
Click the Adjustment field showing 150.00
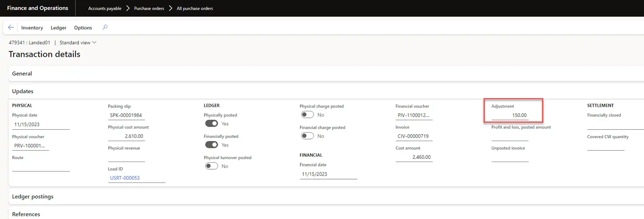(x=510, y=115)
